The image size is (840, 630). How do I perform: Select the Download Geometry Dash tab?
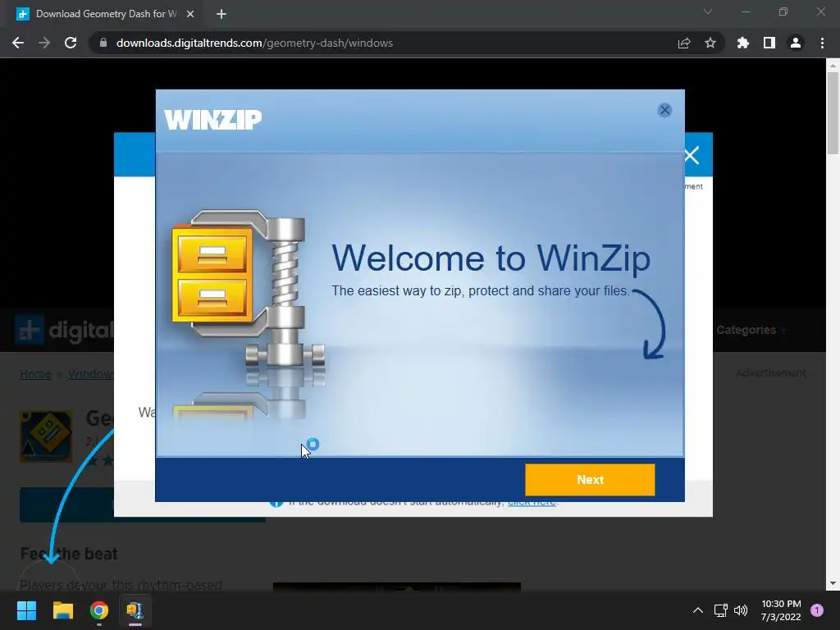coord(104,14)
